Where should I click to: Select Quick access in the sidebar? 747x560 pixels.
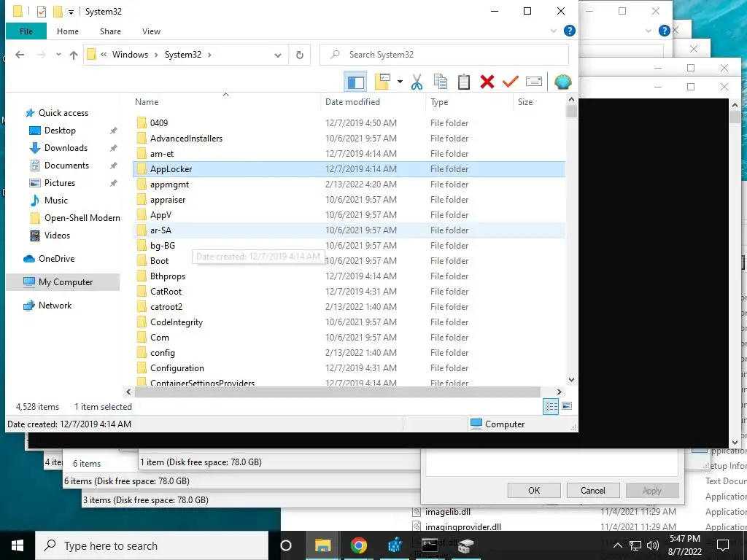coord(63,113)
